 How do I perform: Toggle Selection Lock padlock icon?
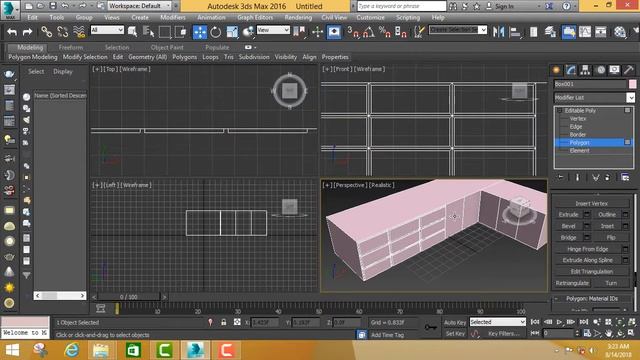224,322
